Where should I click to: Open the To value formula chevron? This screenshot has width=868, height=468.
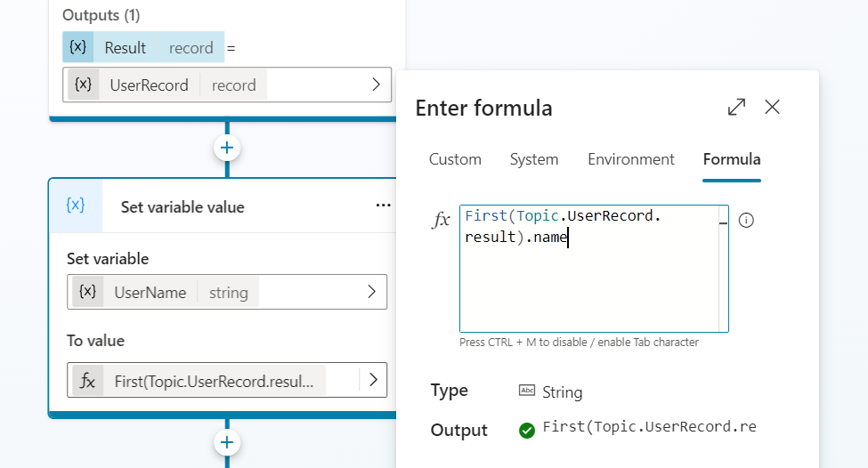click(x=372, y=380)
